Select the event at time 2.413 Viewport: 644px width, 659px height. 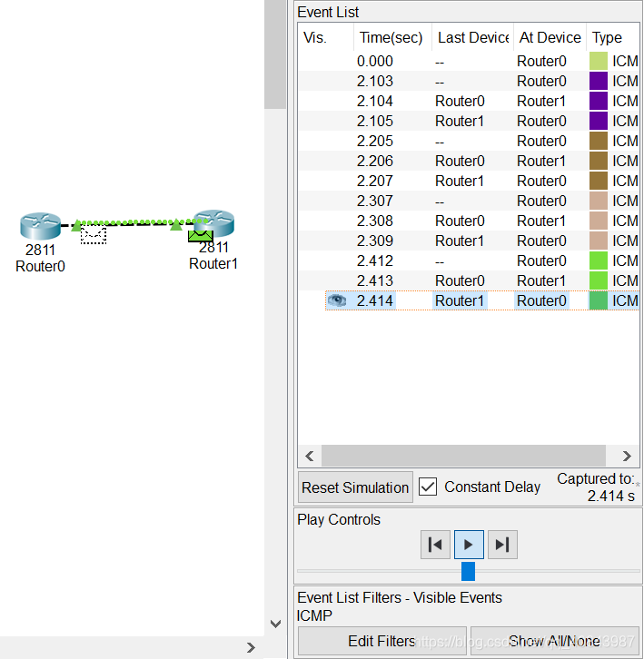(469, 280)
